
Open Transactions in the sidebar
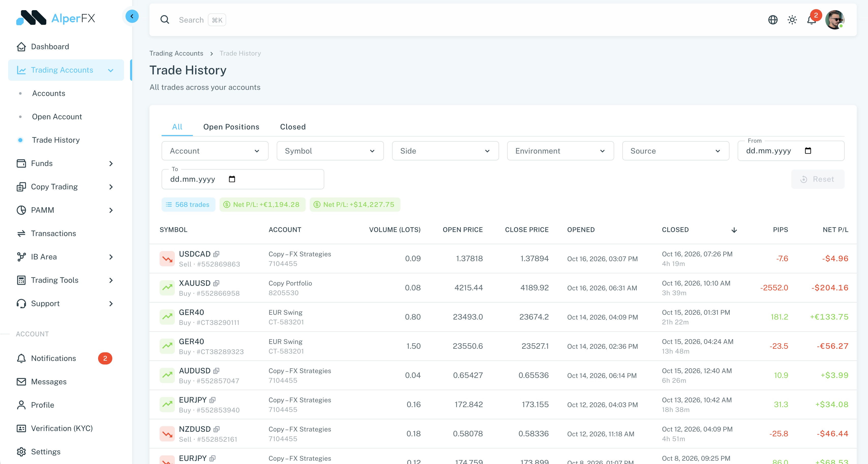(66, 233)
